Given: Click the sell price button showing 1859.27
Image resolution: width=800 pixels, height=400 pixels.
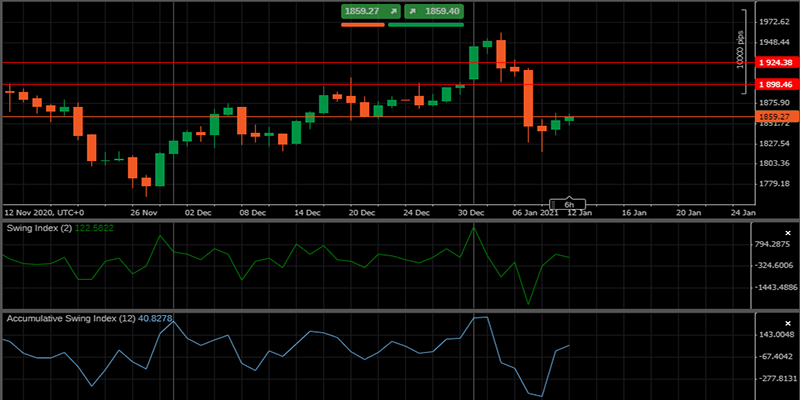Looking at the screenshot, I should [x=370, y=11].
